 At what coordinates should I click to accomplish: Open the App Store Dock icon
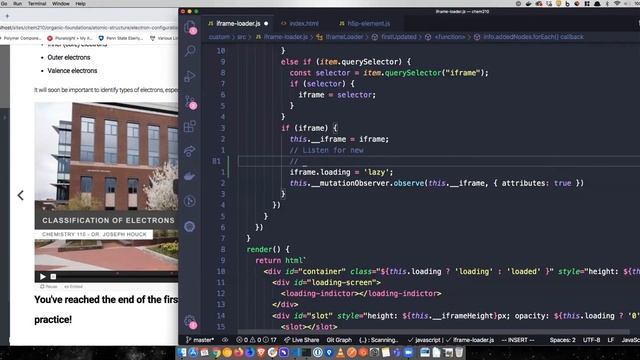click(193, 352)
